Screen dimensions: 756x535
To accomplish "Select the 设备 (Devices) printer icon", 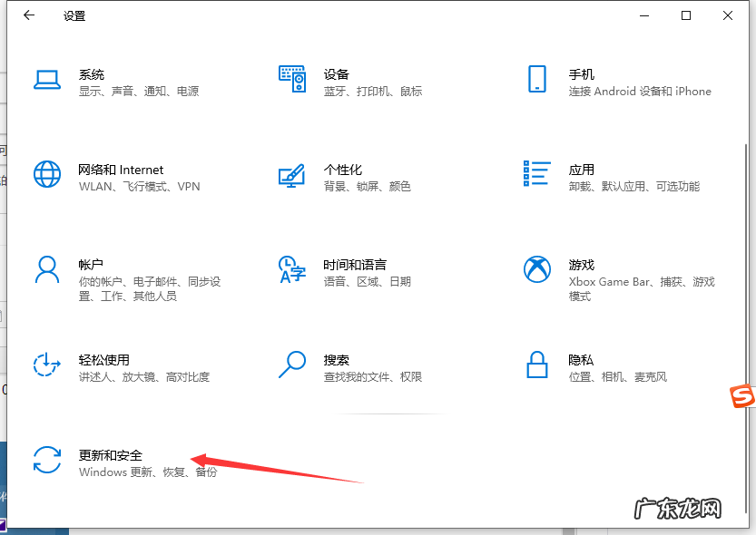I will [x=292, y=80].
